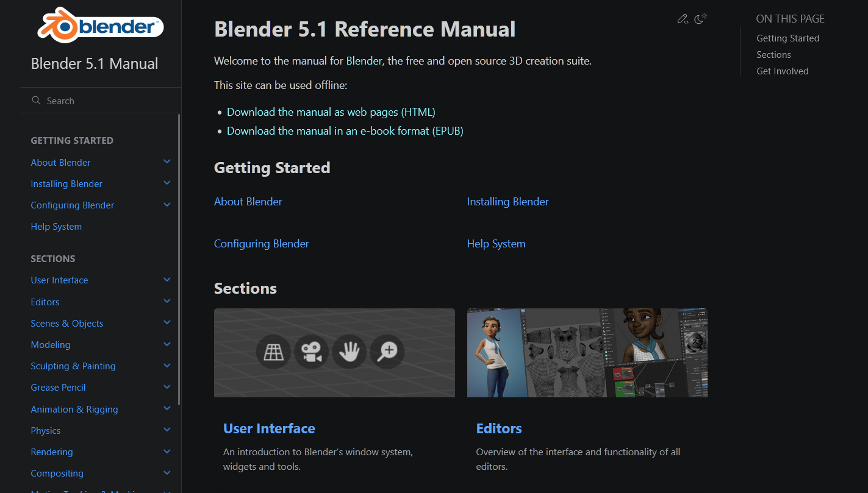Toggle the dark/light theme icon
Viewport: 868px width, 493px height.
pos(700,19)
